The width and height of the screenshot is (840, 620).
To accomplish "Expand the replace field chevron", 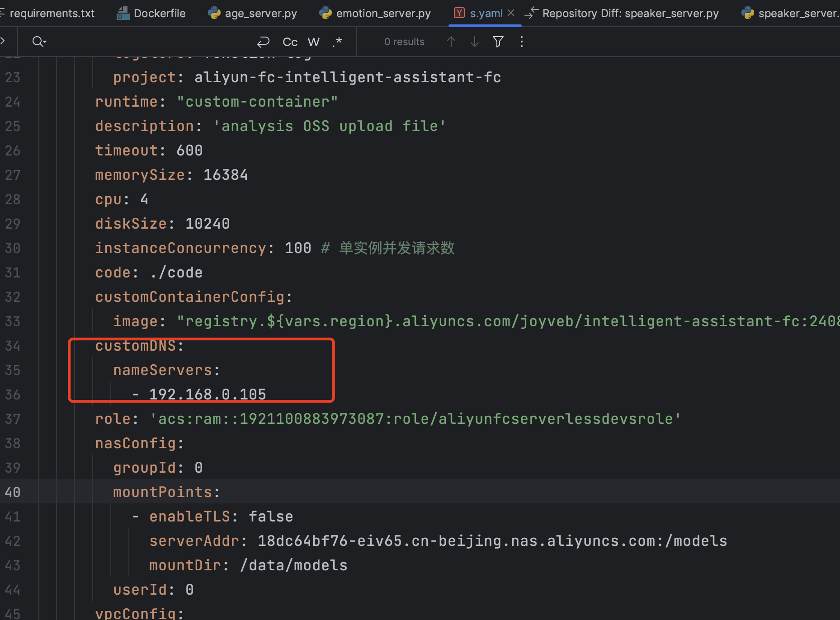I will click(x=3, y=42).
